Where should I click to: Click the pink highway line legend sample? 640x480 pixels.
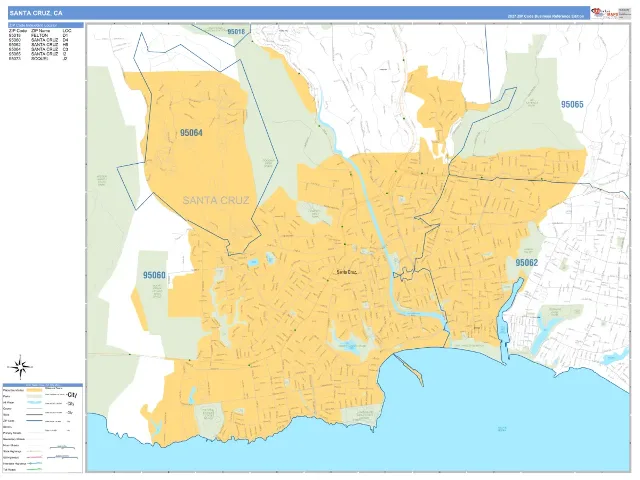(x=34, y=457)
